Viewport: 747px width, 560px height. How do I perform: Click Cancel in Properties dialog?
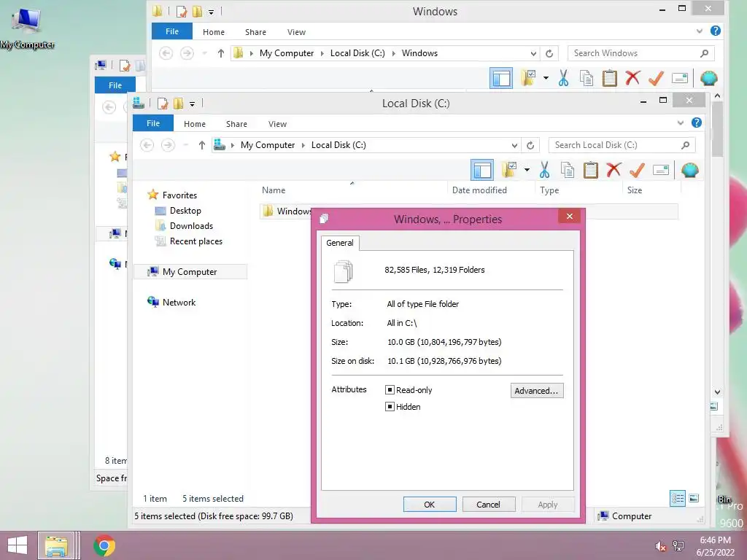pos(488,505)
